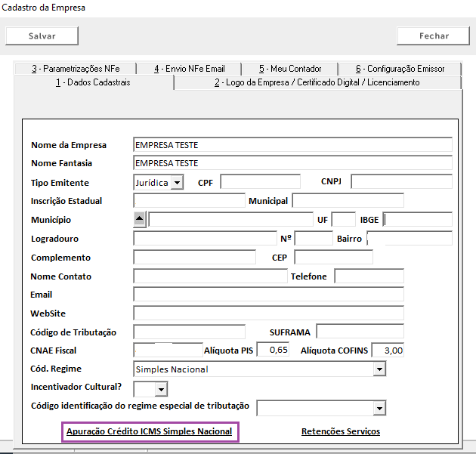Click the CEP field

[334, 257]
